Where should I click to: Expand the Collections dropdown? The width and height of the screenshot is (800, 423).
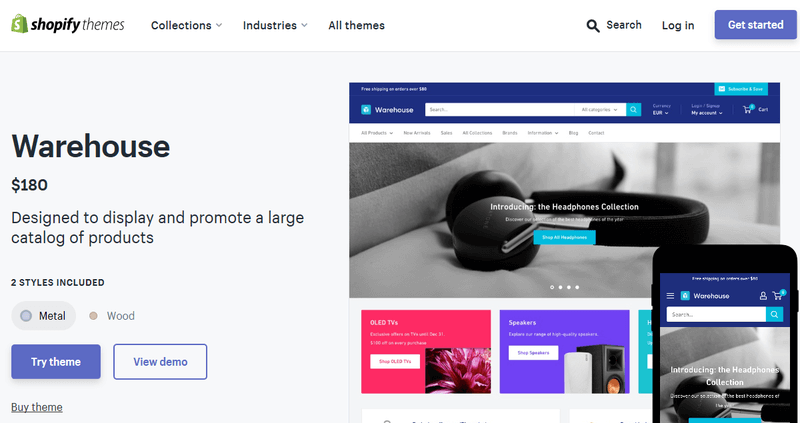point(186,25)
